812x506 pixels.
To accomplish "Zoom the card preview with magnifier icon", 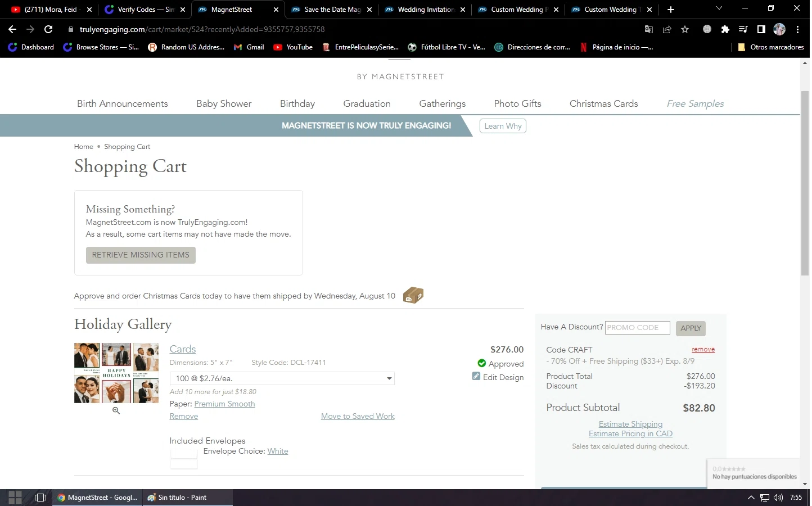I will point(116,410).
